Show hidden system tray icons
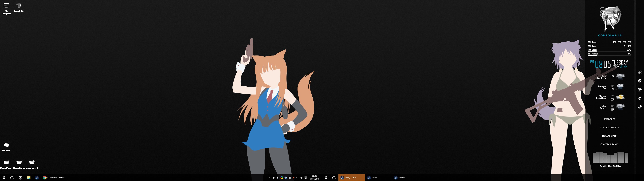 tap(270, 178)
